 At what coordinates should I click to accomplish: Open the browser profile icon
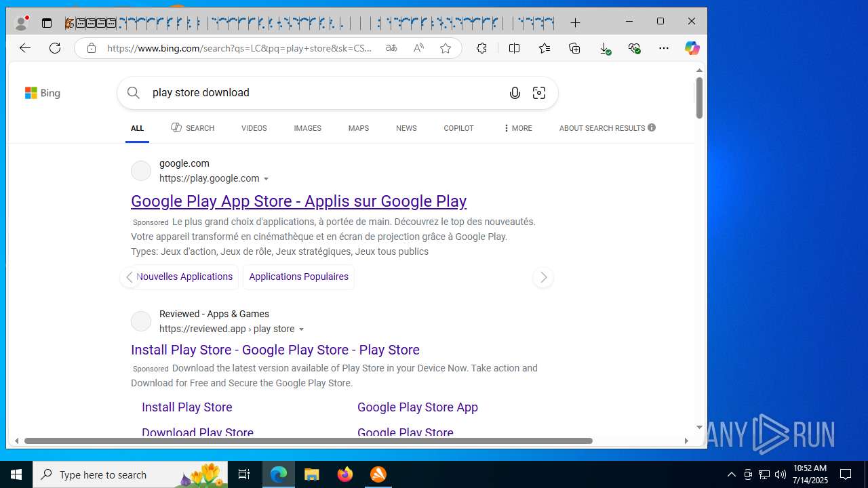coord(21,23)
